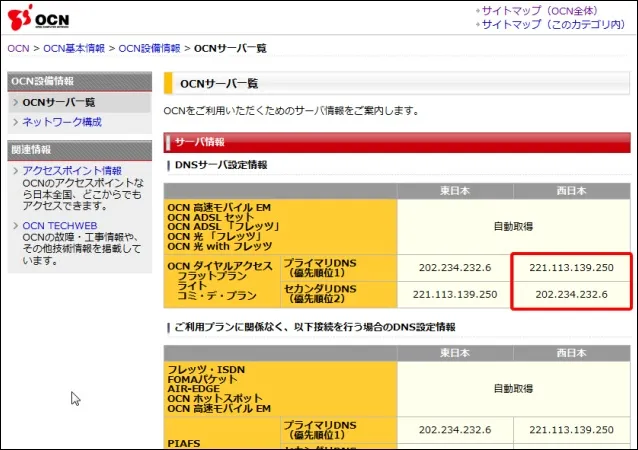Click 自動取得 cell in first table
638x450 pixels.
click(x=513, y=227)
